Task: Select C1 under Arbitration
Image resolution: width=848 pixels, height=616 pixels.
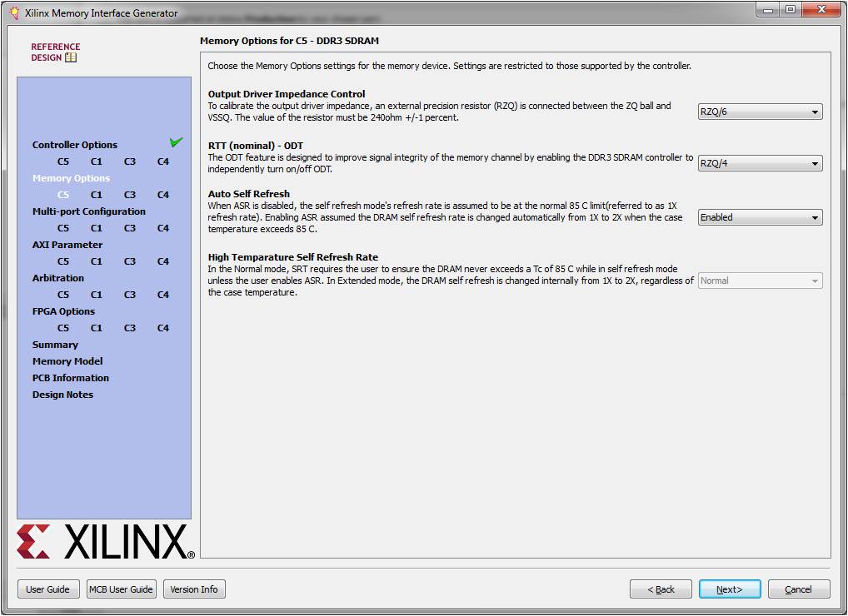Action: (x=97, y=295)
